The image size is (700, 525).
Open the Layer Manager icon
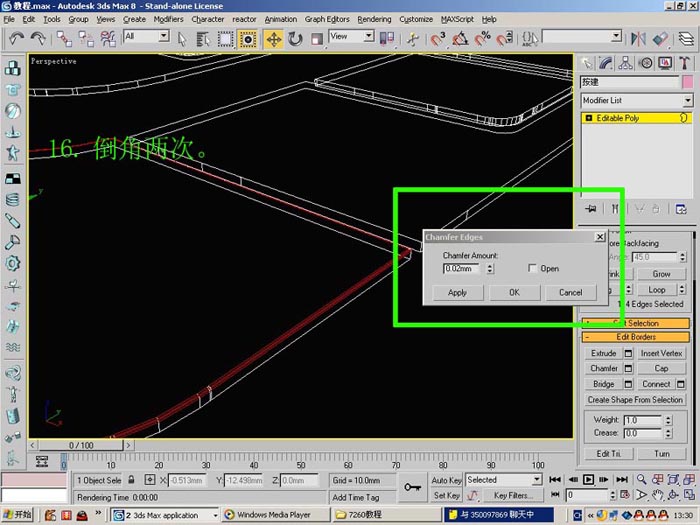(686, 39)
